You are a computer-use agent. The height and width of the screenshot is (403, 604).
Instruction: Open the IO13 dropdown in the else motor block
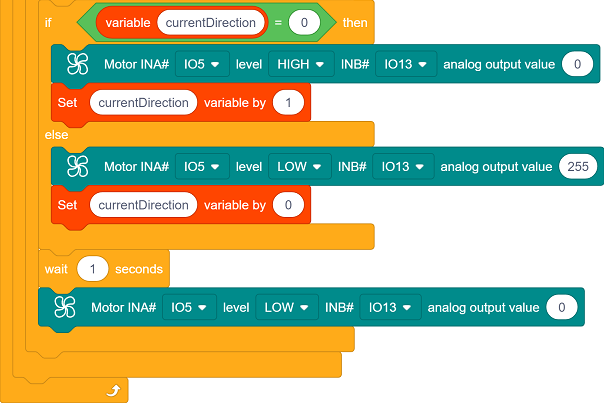403,166
